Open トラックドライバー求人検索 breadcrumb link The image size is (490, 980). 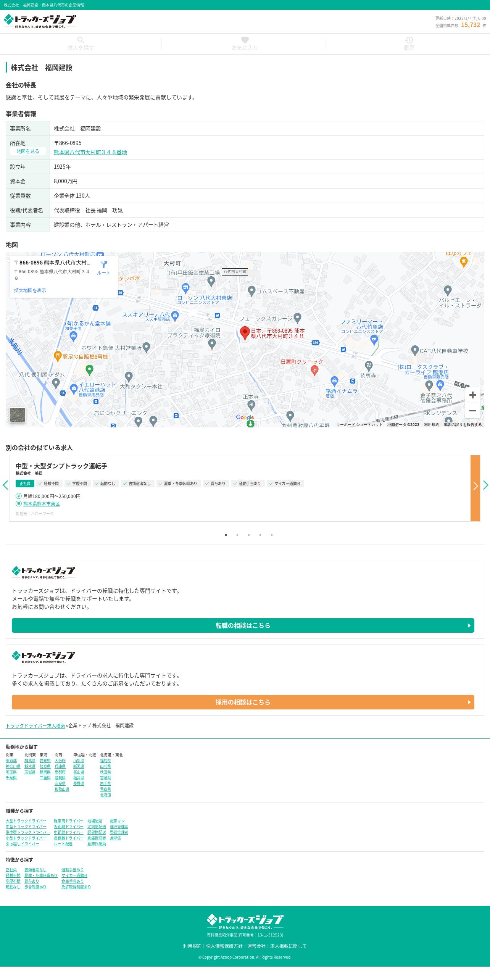click(35, 726)
